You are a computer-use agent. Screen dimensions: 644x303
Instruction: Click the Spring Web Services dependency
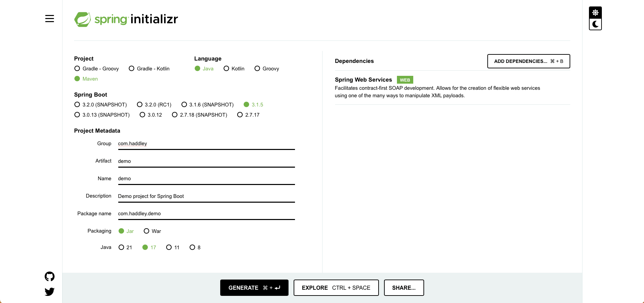pos(363,80)
